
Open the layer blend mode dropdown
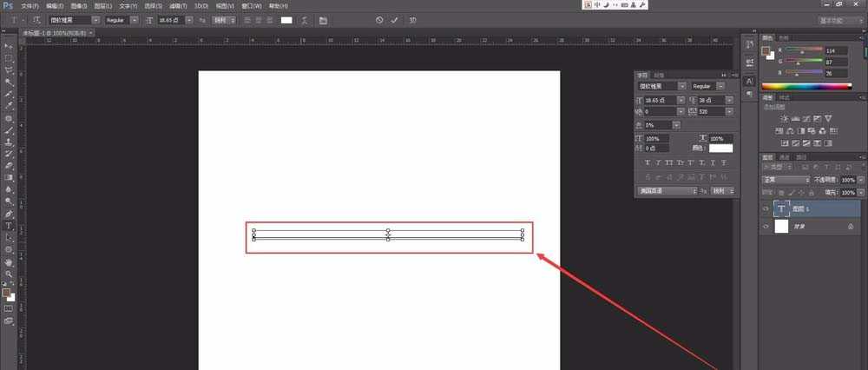(786, 180)
